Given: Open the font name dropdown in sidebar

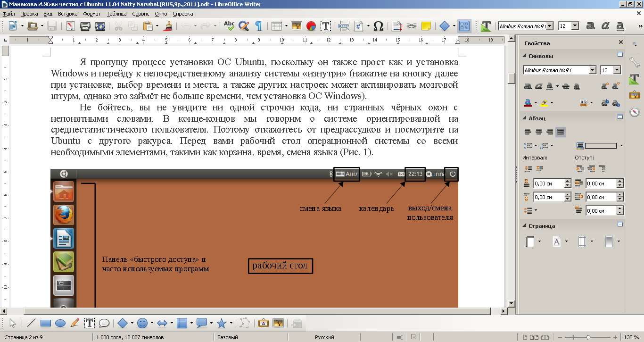Looking at the screenshot, I should point(593,70).
